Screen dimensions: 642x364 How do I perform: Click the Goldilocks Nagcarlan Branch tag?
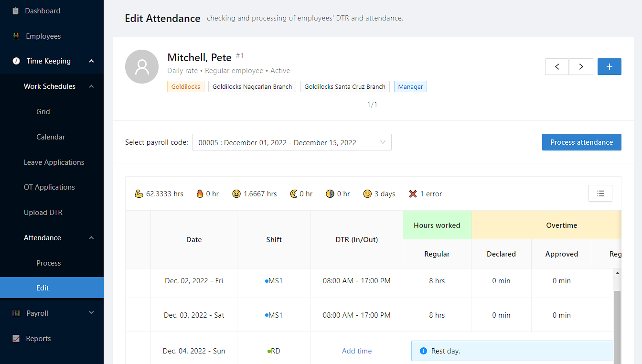(252, 87)
